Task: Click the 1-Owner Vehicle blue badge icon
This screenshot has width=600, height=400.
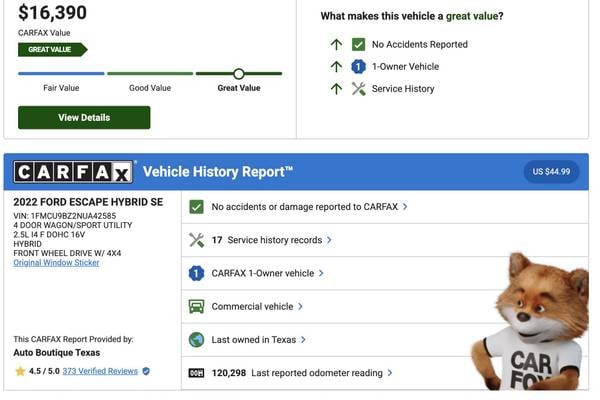Action: click(x=358, y=67)
